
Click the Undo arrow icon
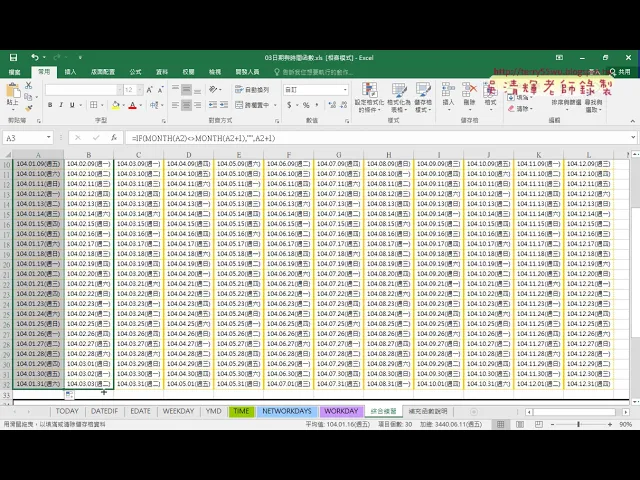click(x=35, y=58)
